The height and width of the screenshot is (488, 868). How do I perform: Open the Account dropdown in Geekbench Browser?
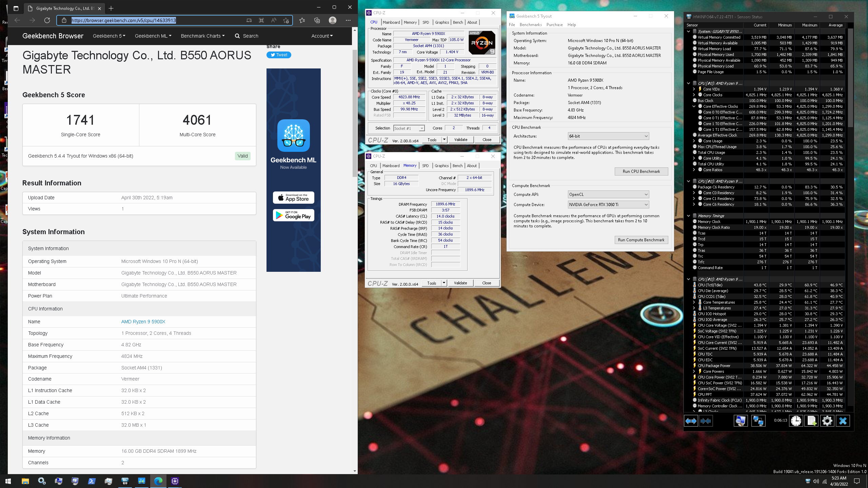pos(322,36)
